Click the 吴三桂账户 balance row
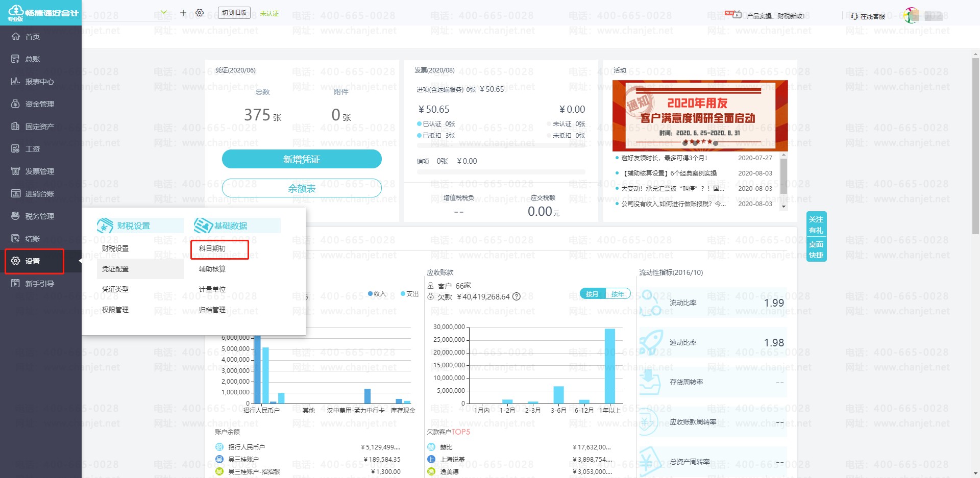 click(308, 459)
